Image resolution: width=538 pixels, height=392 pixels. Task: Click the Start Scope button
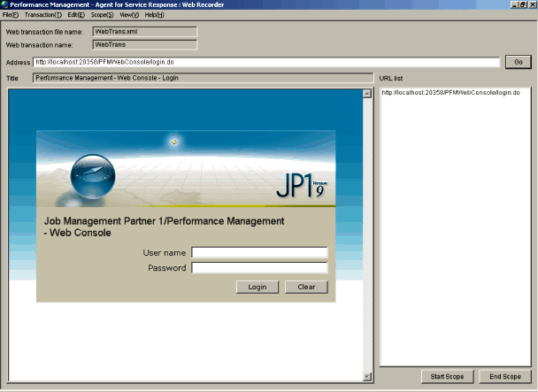point(447,377)
